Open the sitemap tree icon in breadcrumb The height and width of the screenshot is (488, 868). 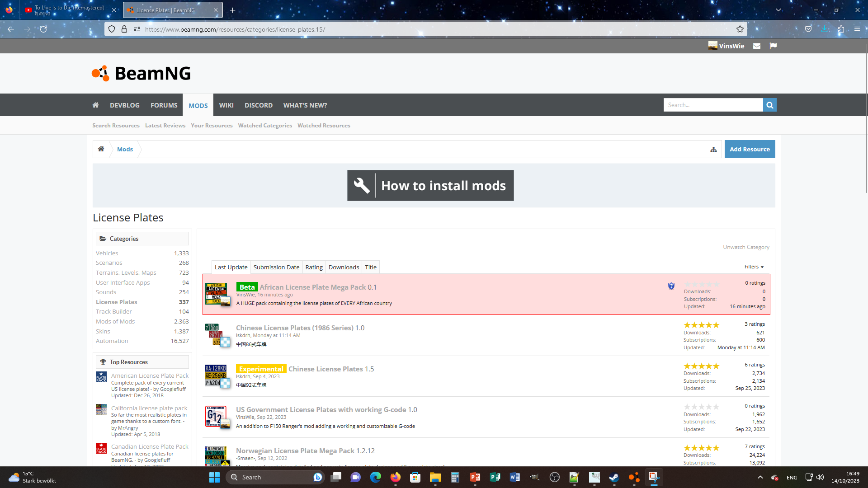point(713,150)
